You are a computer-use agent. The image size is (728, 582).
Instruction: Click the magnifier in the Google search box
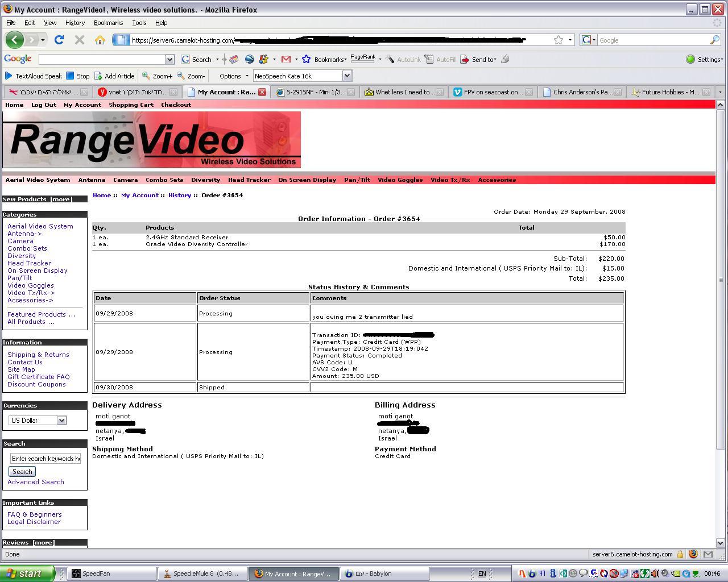tap(714, 40)
